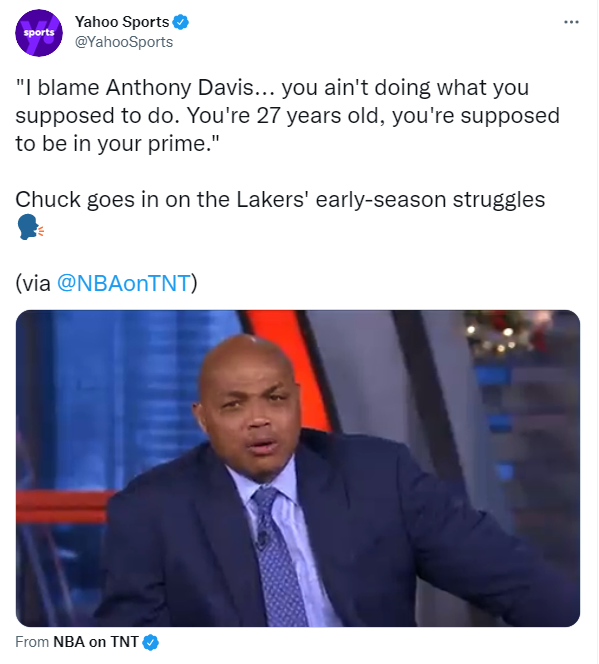This screenshot has width=599, height=664.
Task: Open the @NBAonTNT mention link
Action: 124,283
